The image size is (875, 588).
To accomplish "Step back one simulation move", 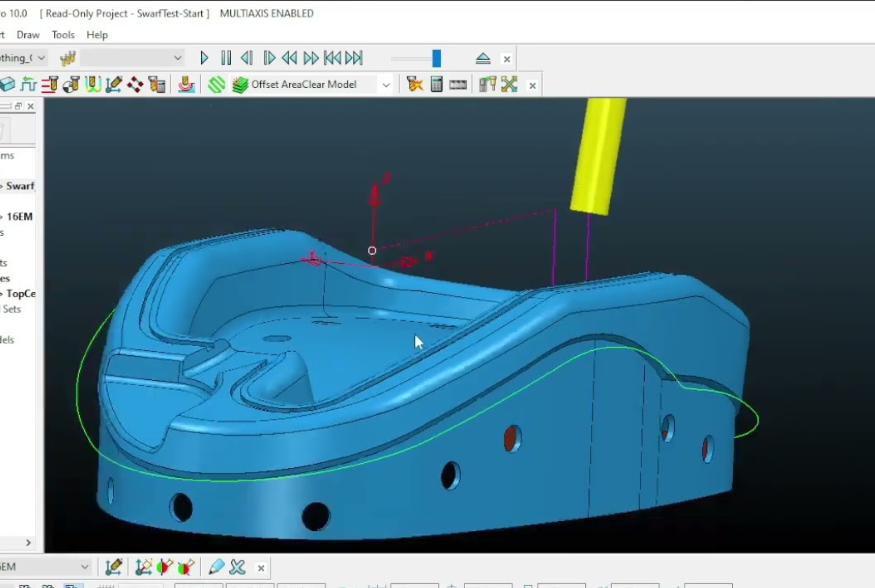I will click(247, 58).
